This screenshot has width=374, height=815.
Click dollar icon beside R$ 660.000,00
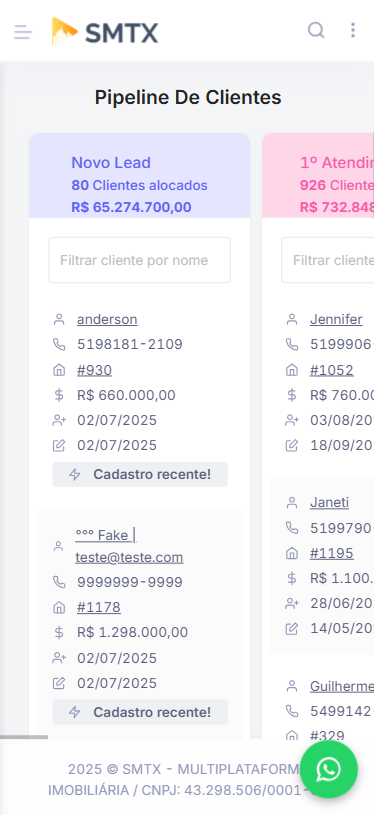click(59, 395)
